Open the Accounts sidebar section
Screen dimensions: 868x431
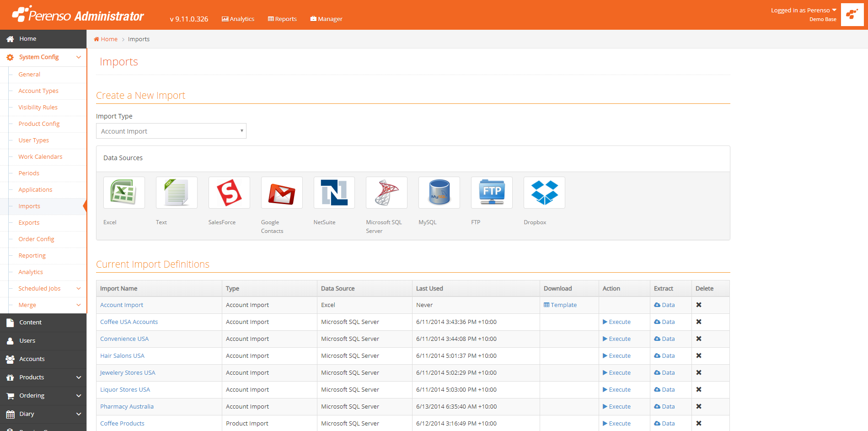[43, 359]
